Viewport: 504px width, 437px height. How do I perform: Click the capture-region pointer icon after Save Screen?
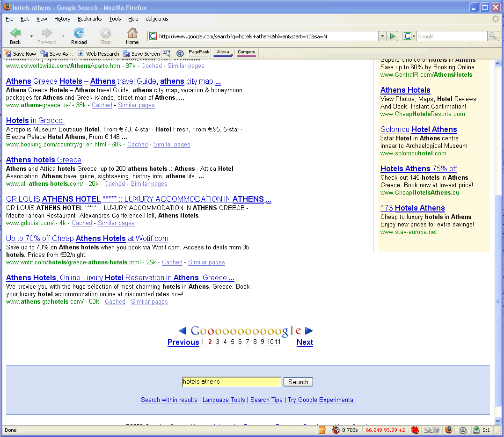pos(167,53)
